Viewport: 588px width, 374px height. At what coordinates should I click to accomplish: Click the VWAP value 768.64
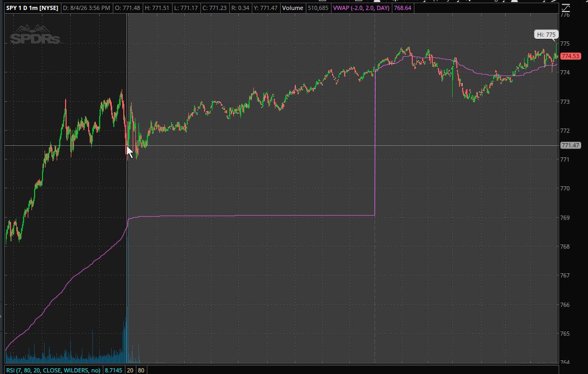pyautogui.click(x=403, y=8)
